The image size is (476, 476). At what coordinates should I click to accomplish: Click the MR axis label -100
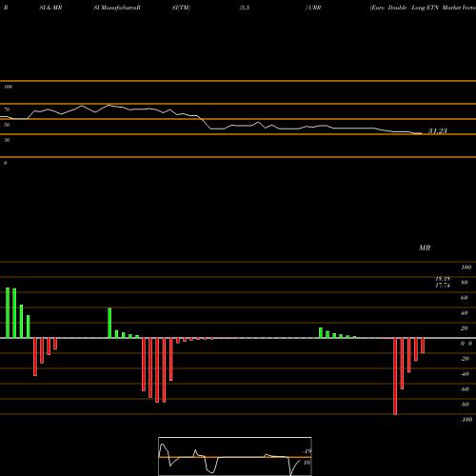coord(466,420)
